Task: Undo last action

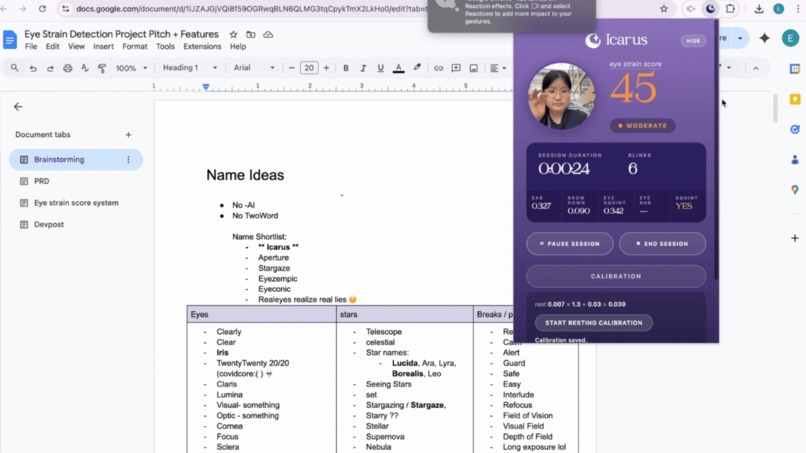Action: [x=33, y=68]
